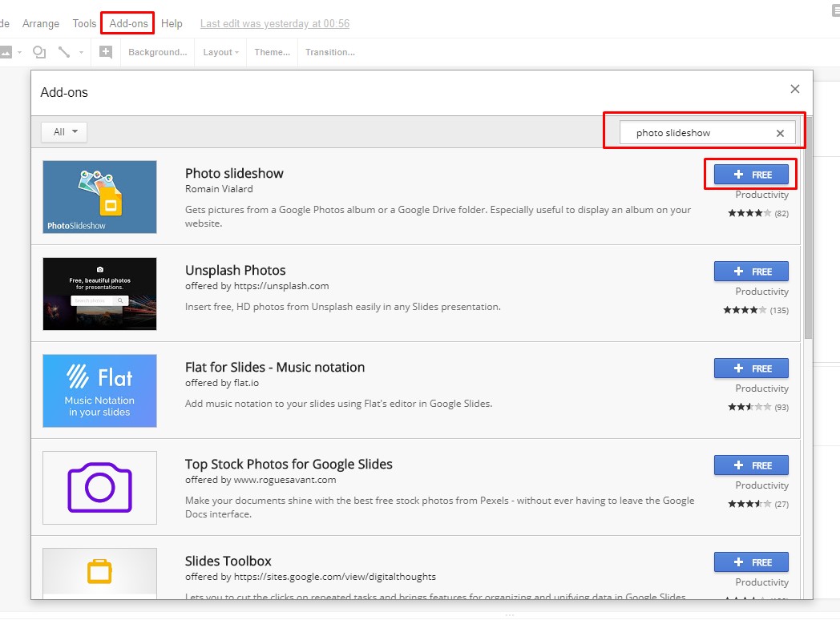Image resolution: width=840 pixels, height=620 pixels.
Task: Click the Flat for Slides star rating (93)
Action: click(757, 407)
